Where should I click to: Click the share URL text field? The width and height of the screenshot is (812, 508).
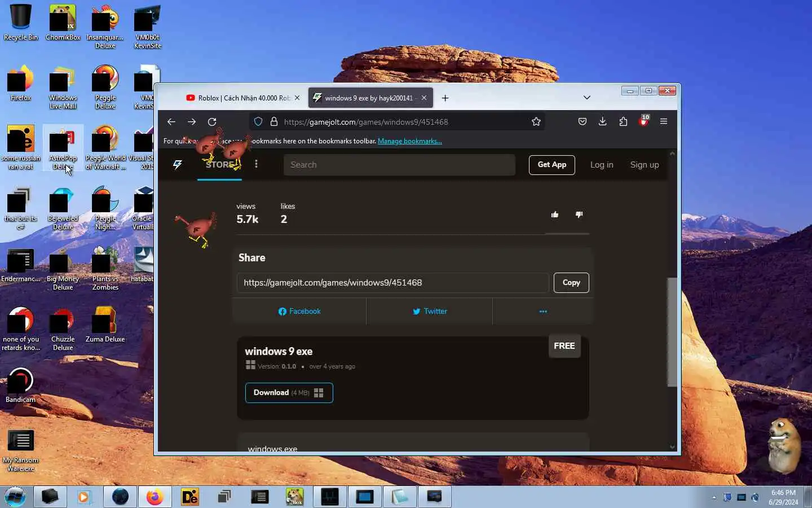click(x=392, y=283)
